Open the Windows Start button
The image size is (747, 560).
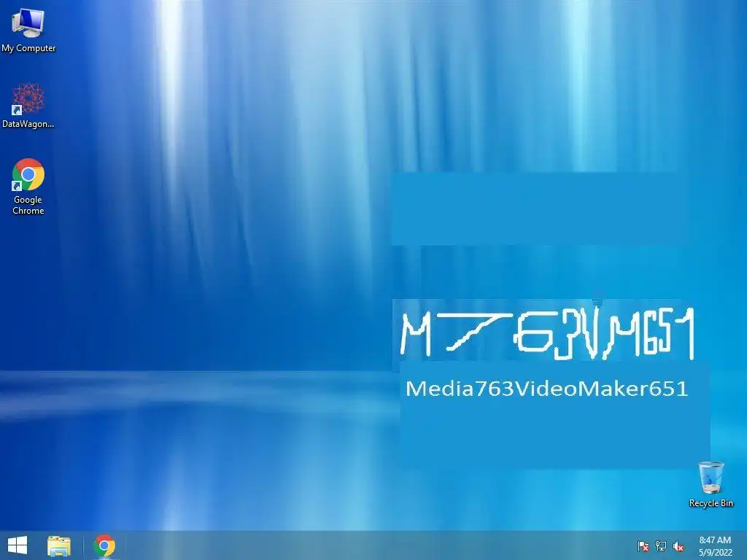point(18,545)
